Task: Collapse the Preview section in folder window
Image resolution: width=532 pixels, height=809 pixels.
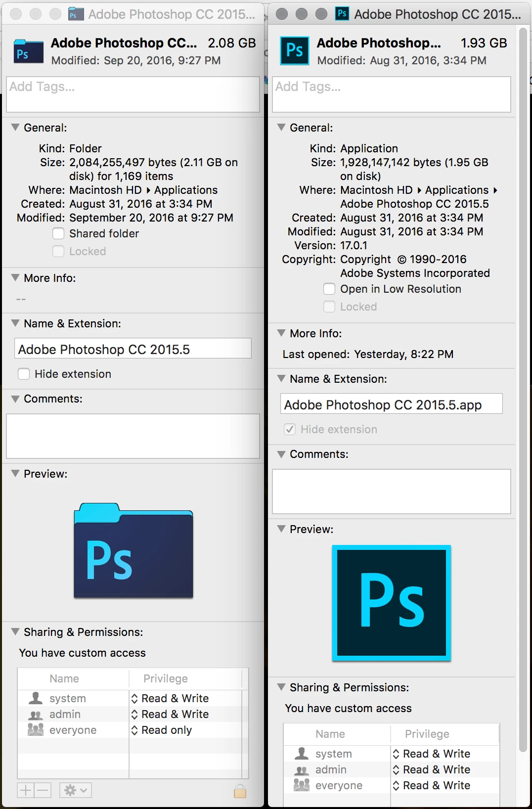Action: (x=15, y=474)
